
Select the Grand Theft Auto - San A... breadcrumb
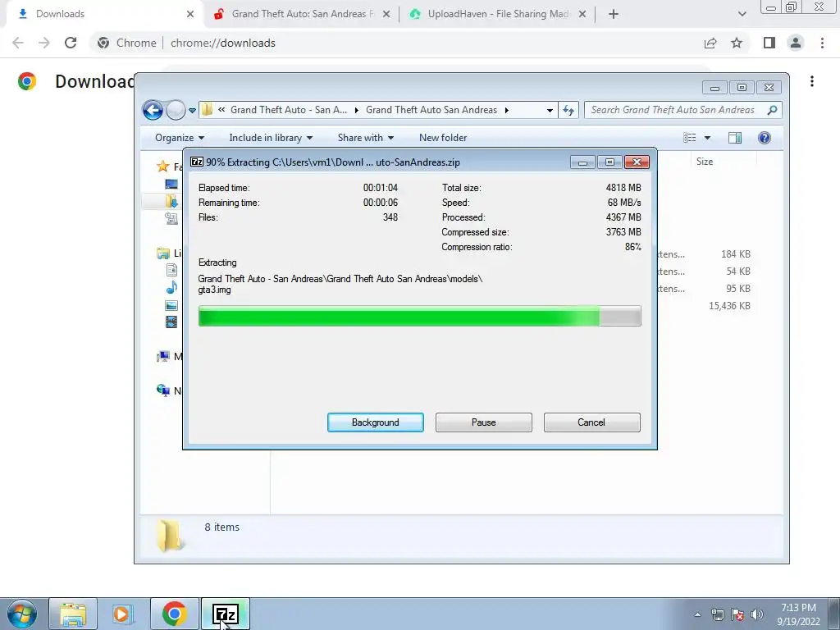click(x=288, y=110)
